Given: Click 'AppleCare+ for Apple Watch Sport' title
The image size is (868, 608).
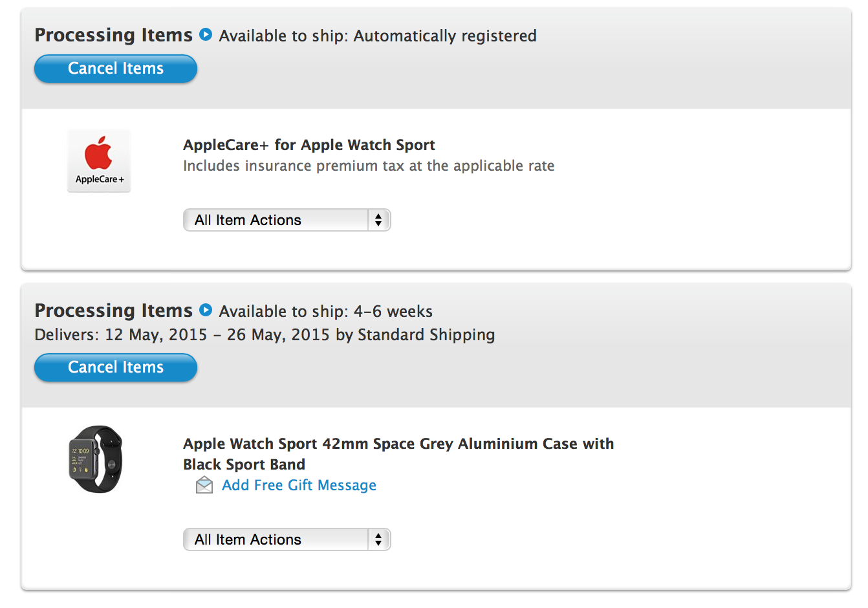Looking at the screenshot, I should [x=309, y=145].
